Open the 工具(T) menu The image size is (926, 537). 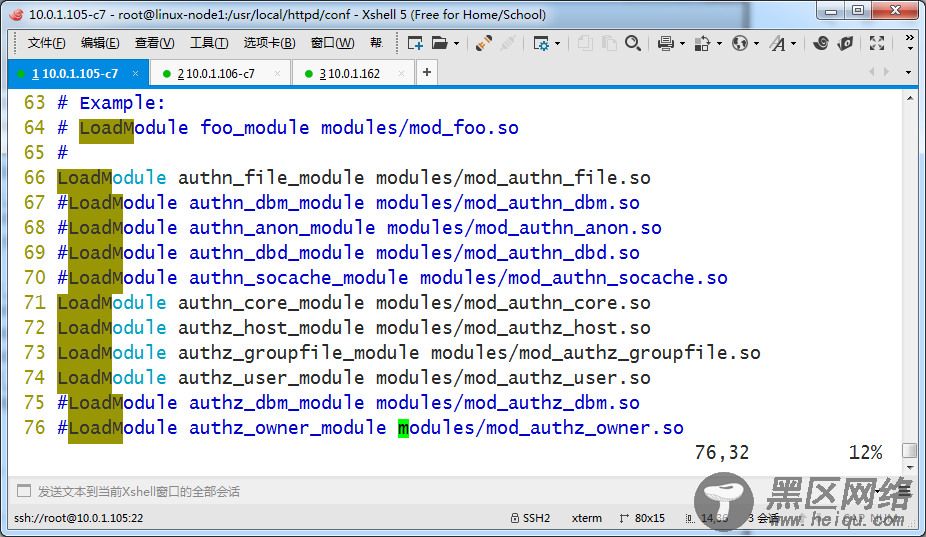click(208, 43)
